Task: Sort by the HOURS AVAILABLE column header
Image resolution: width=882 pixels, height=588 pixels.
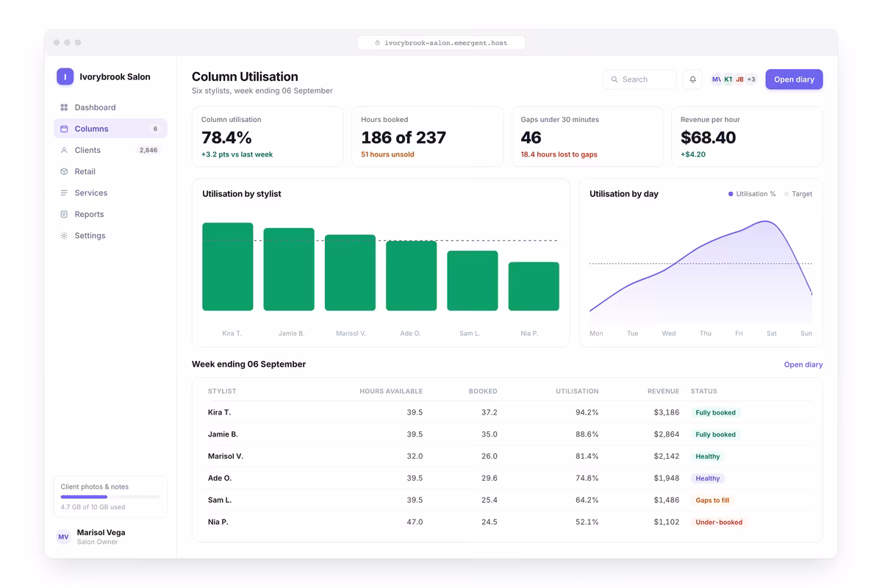Action: (391, 391)
